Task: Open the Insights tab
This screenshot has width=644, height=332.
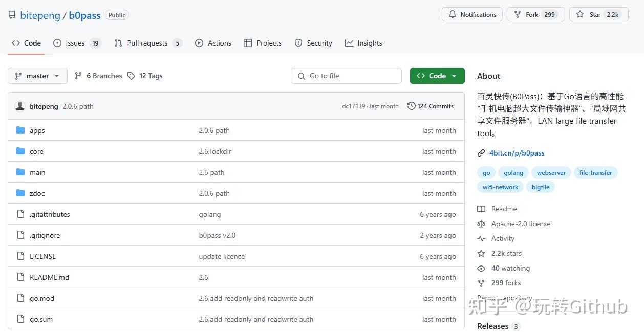Action: (363, 43)
